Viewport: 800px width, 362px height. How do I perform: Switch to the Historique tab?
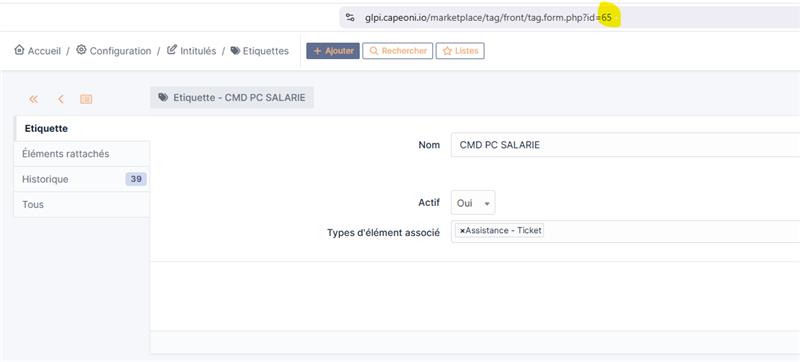tap(82, 179)
